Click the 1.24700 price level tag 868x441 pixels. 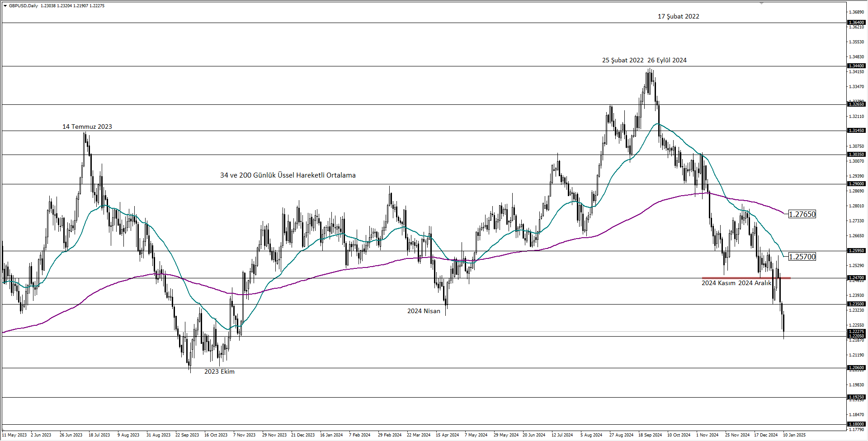click(856, 278)
